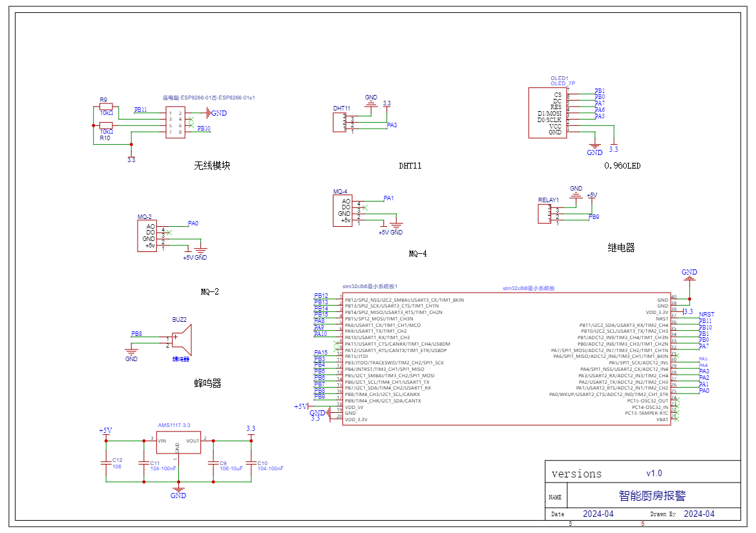Click the PB12 net label at STM32 pin 1
The height and width of the screenshot is (533, 756).
pyautogui.click(x=321, y=296)
